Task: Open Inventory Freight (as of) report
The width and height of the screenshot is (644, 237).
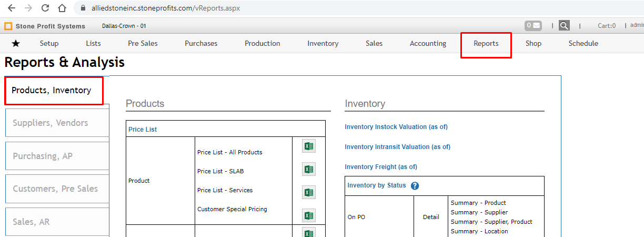Action: click(381, 167)
